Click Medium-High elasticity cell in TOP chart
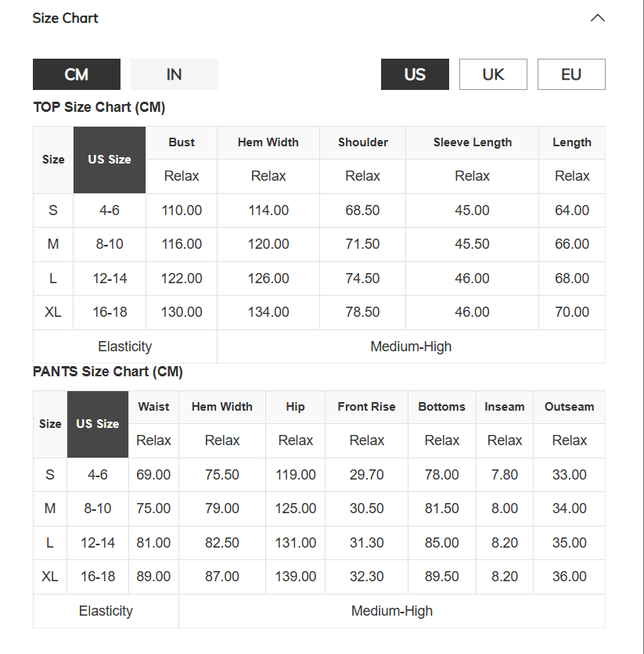 pyautogui.click(x=412, y=347)
